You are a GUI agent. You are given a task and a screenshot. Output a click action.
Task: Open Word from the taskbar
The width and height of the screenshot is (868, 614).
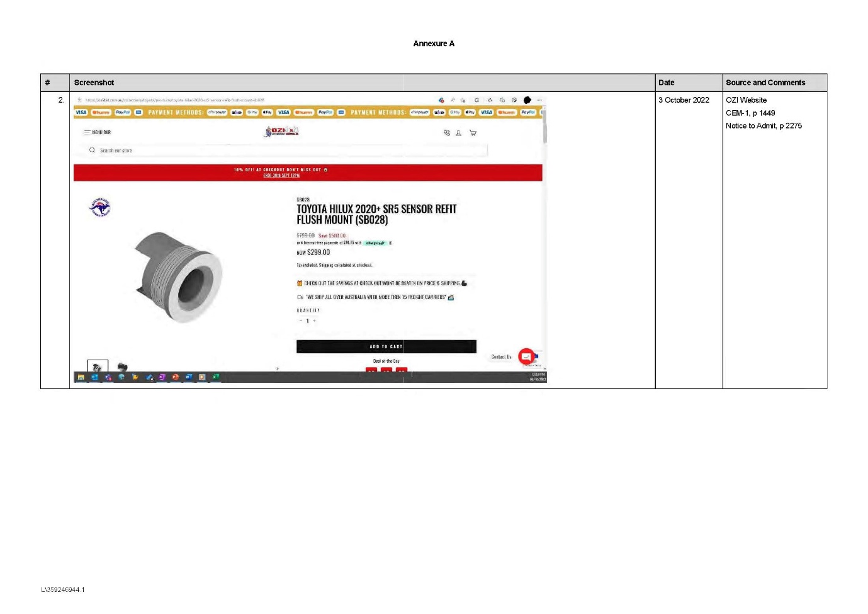(x=189, y=377)
